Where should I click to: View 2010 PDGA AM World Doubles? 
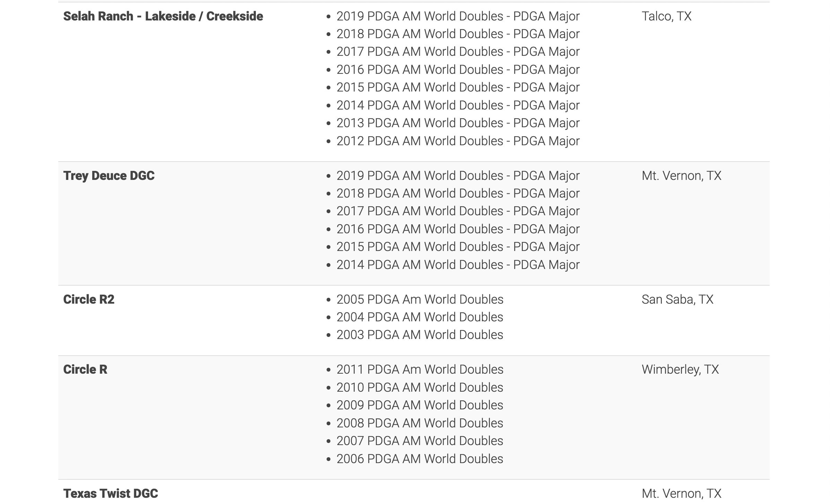pos(420,388)
